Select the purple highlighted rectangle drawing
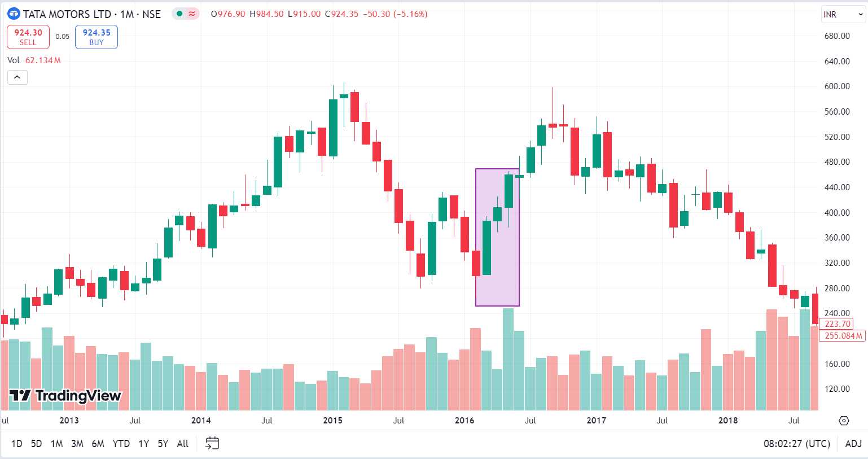This screenshot has height=459, width=868. coord(497,236)
